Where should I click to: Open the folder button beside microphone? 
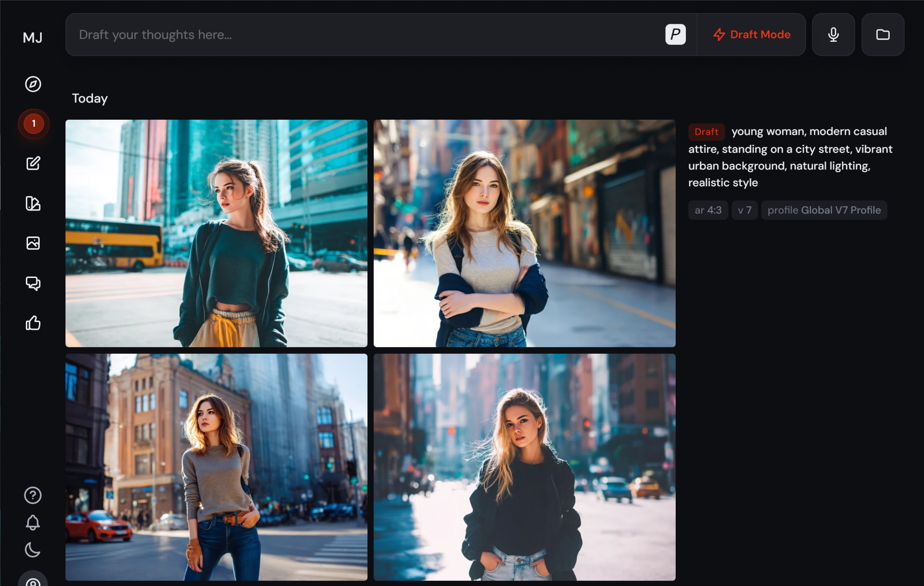tap(882, 35)
